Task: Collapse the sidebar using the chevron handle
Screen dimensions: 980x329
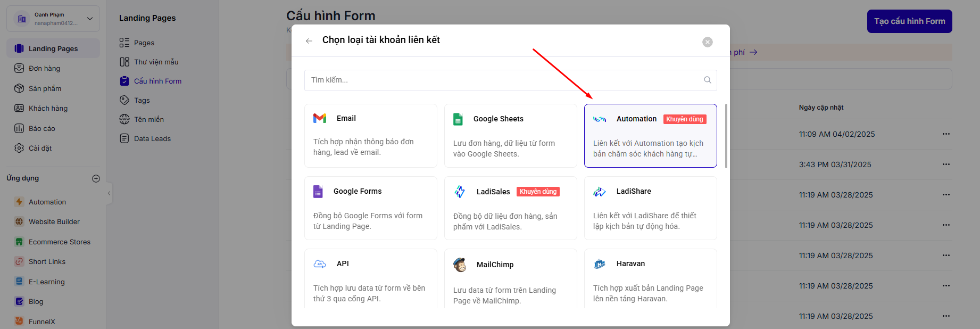Action: [109, 193]
